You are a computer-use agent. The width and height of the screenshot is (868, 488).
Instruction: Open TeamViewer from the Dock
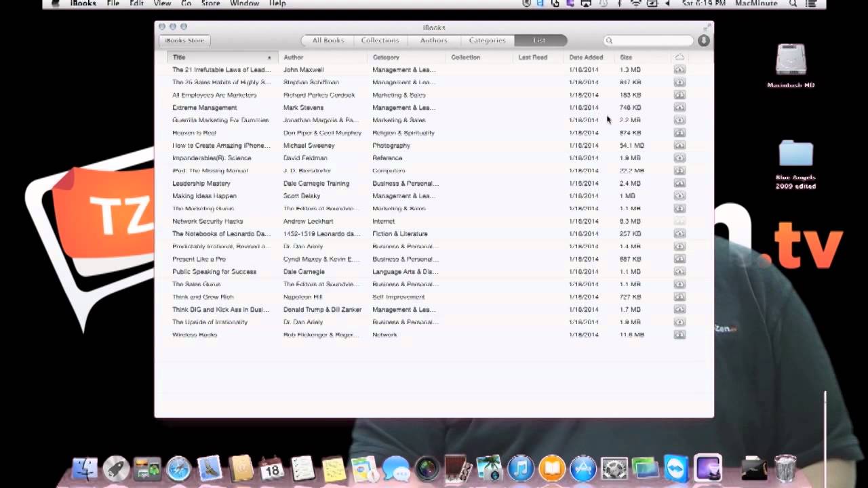675,468
